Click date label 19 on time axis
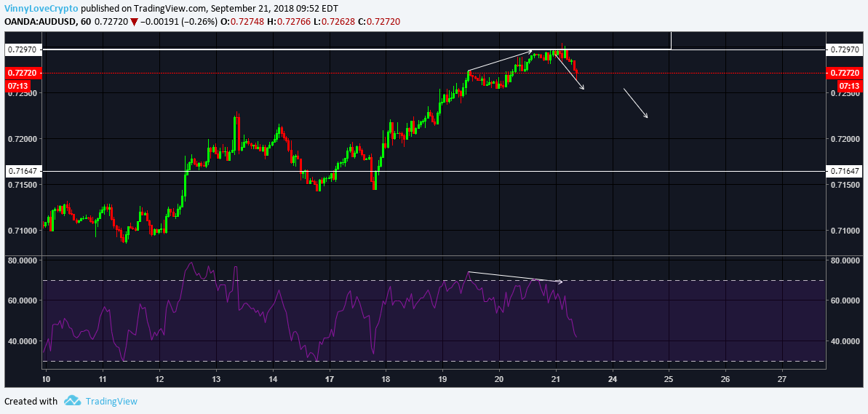The height and width of the screenshot is (414, 868). [443, 380]
